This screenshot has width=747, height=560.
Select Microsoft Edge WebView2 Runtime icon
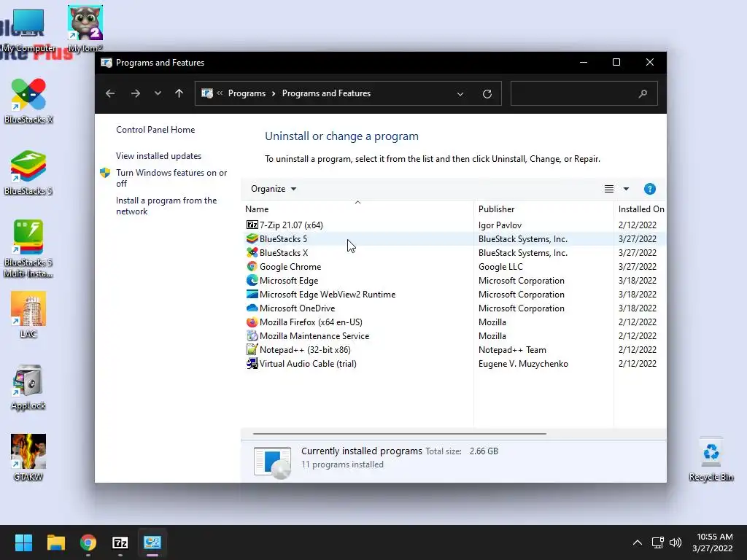coord(252,294)
